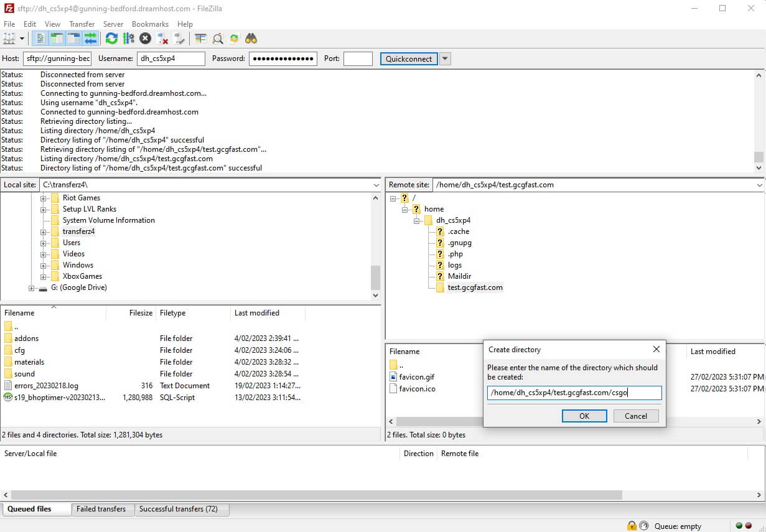
Task: Select the Windows folder in local tree
Action: click(x=78, y=265)
